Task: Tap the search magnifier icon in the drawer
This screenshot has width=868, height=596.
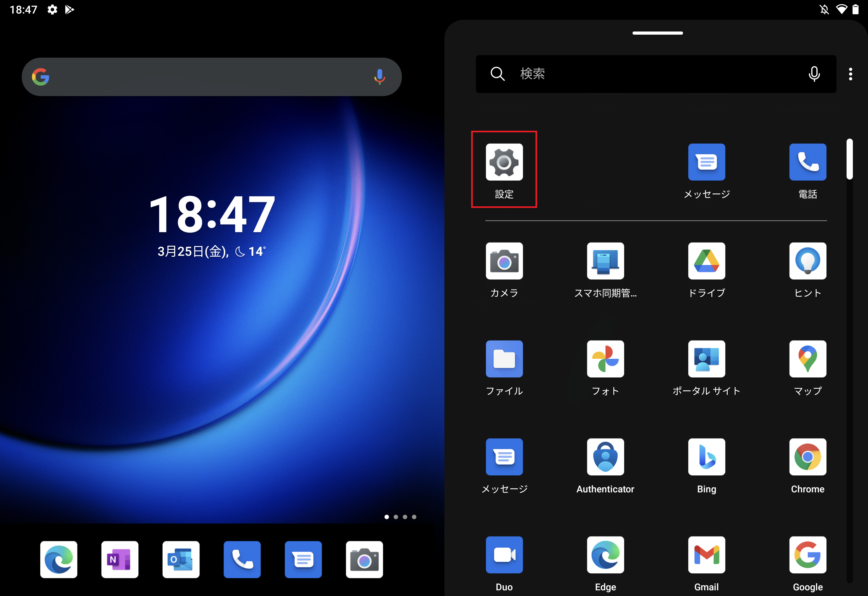Action: tap(497, 74)
